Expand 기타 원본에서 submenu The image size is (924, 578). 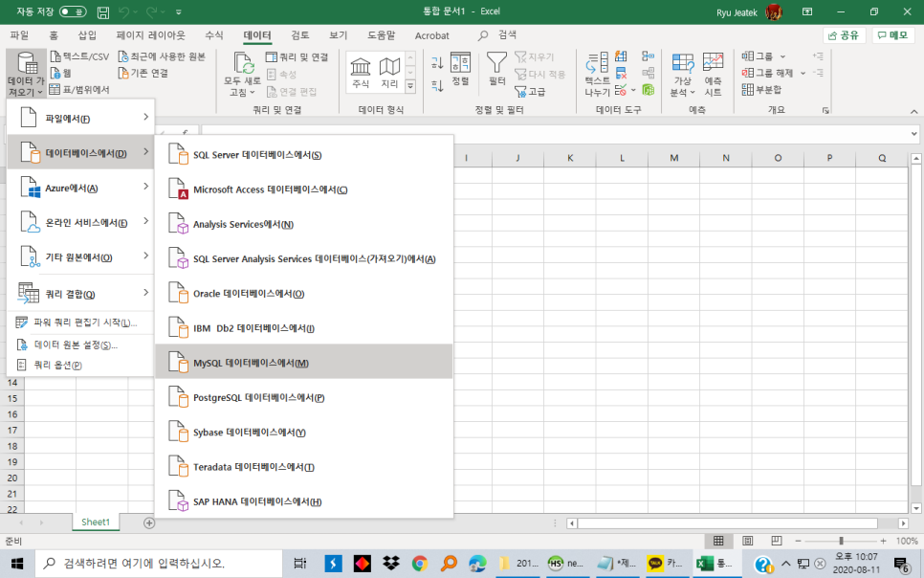[x=80, y=257]
